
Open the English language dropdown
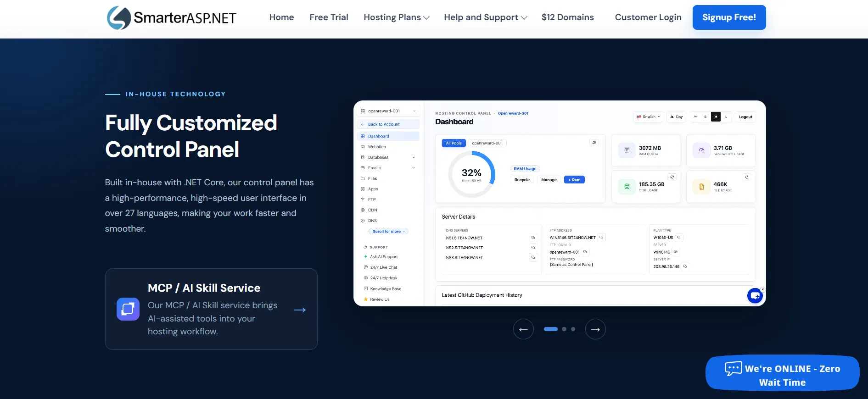point(648,116)
